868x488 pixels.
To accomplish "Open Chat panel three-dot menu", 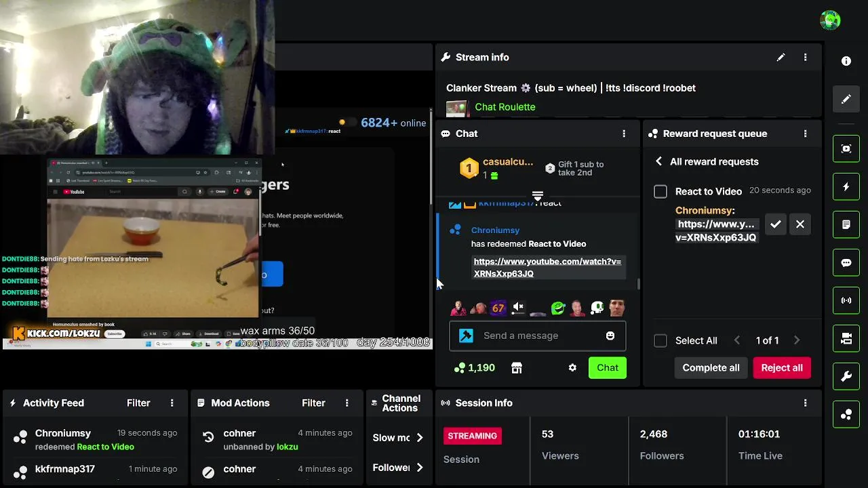I will [625, 134].
